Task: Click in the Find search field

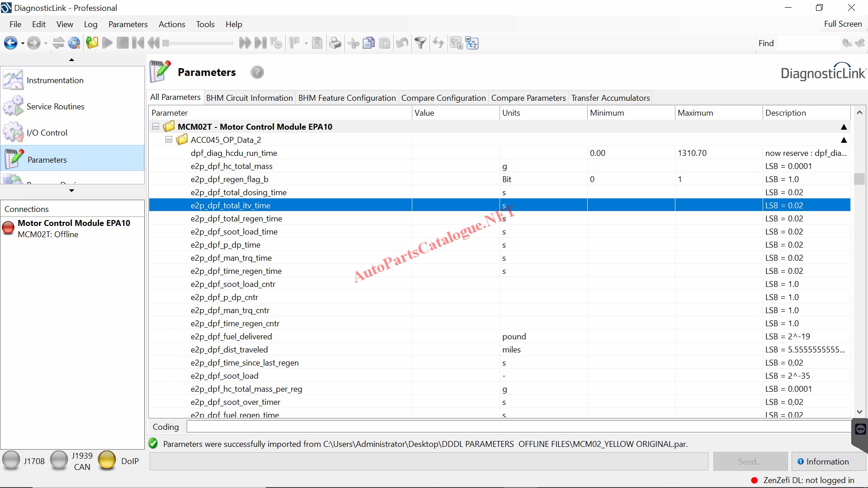Action: (808, 43)
